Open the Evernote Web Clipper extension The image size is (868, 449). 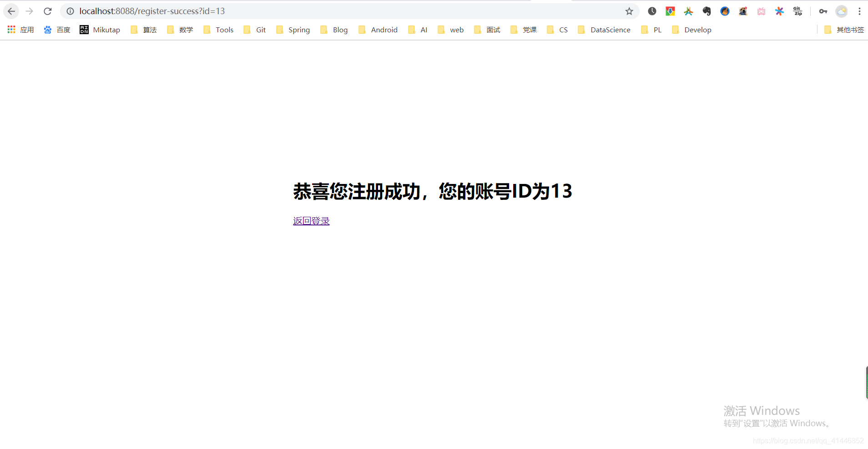point(707,11)
